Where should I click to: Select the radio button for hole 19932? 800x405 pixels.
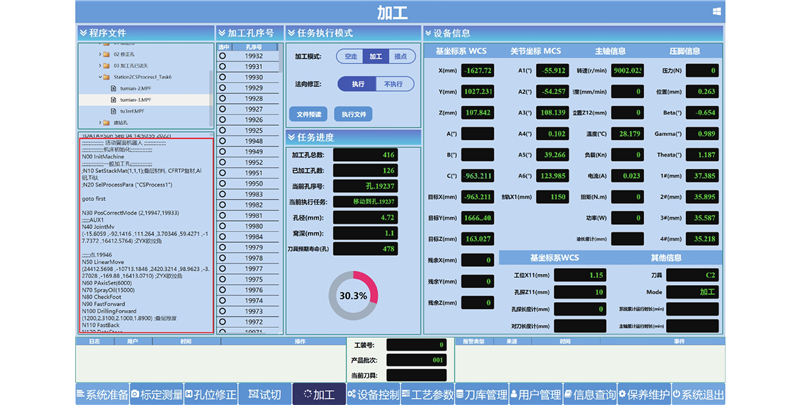(223, 57)
